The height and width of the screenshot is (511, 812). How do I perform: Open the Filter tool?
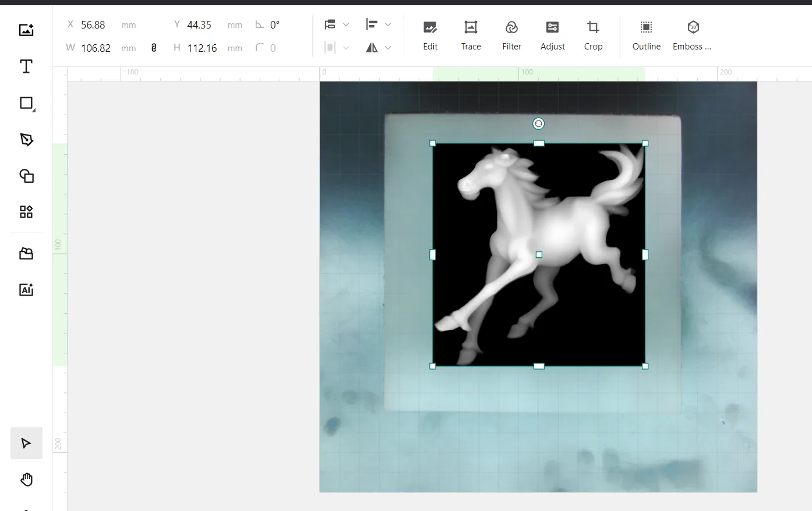tap(511, 36)
